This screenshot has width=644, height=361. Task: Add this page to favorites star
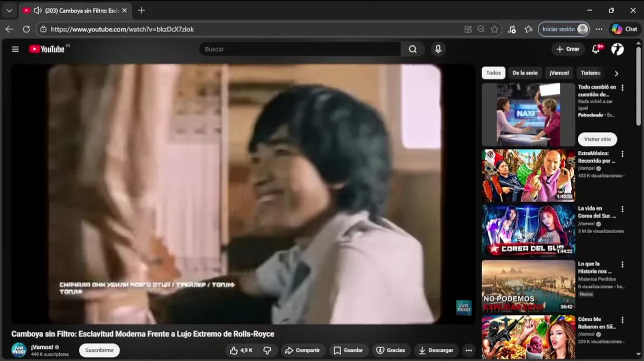(x=495, y=29)
